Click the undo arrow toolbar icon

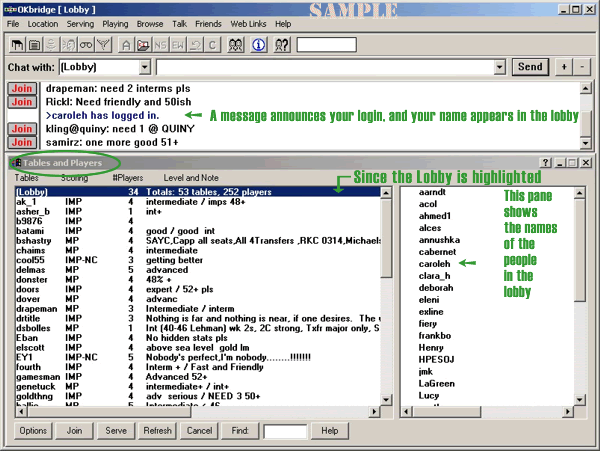pyautogui.click(x=195, y=45)
